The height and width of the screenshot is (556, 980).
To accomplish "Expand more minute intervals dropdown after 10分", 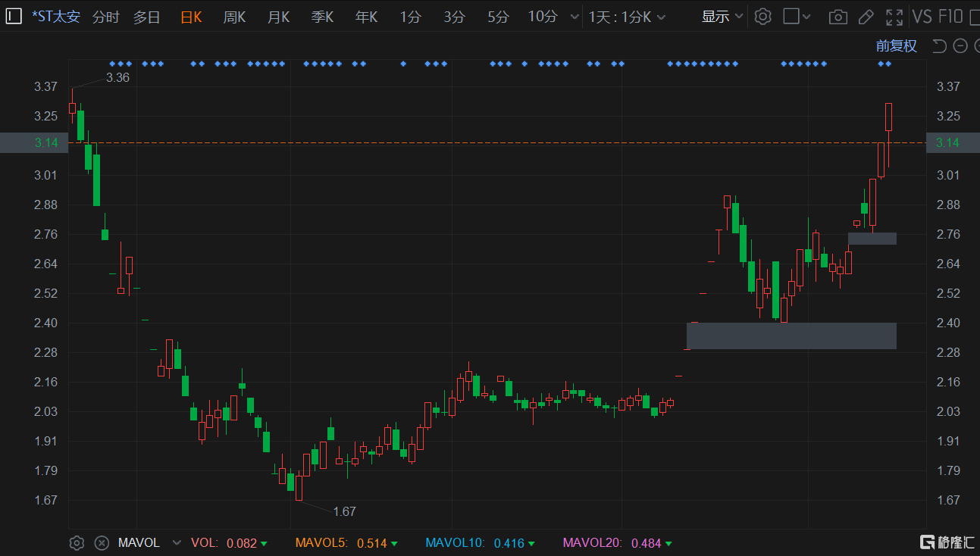I will coord(574,17).
